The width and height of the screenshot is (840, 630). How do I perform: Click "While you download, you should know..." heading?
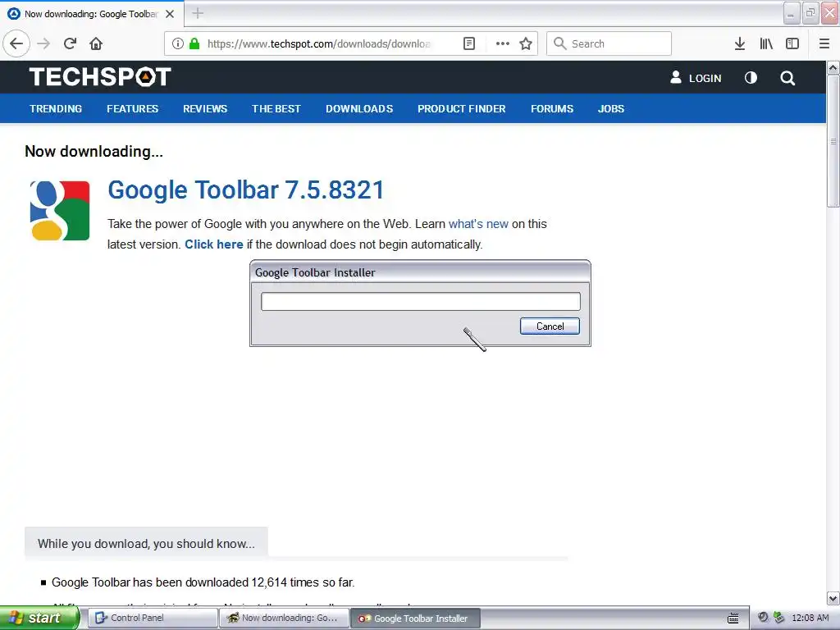click(146, 544)
